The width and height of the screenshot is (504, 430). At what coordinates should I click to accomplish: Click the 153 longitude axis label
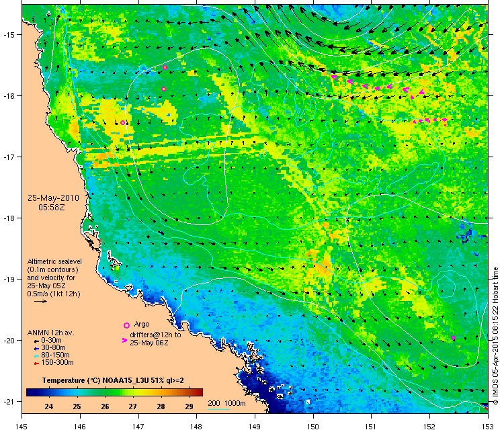click(x=488, y=426)
